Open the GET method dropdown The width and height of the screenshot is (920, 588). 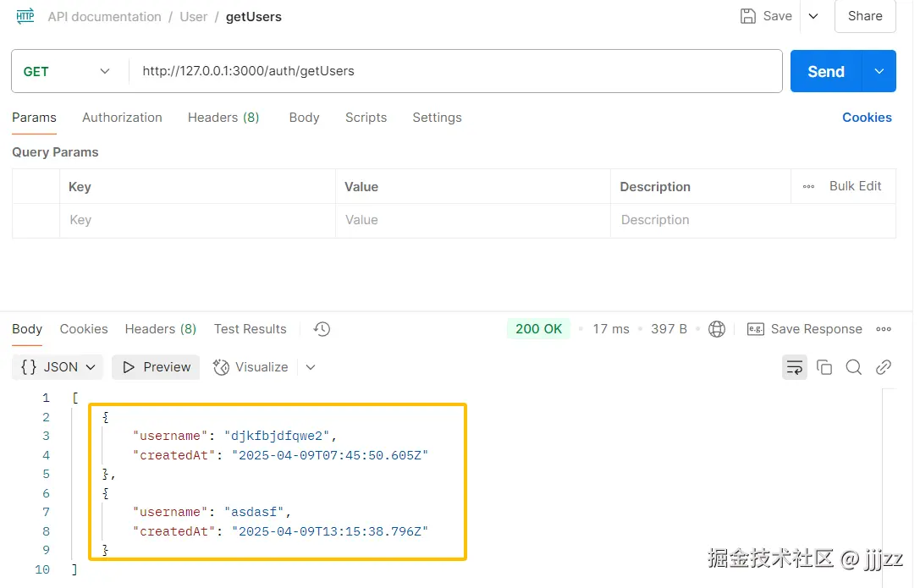[x=69, y=71]
